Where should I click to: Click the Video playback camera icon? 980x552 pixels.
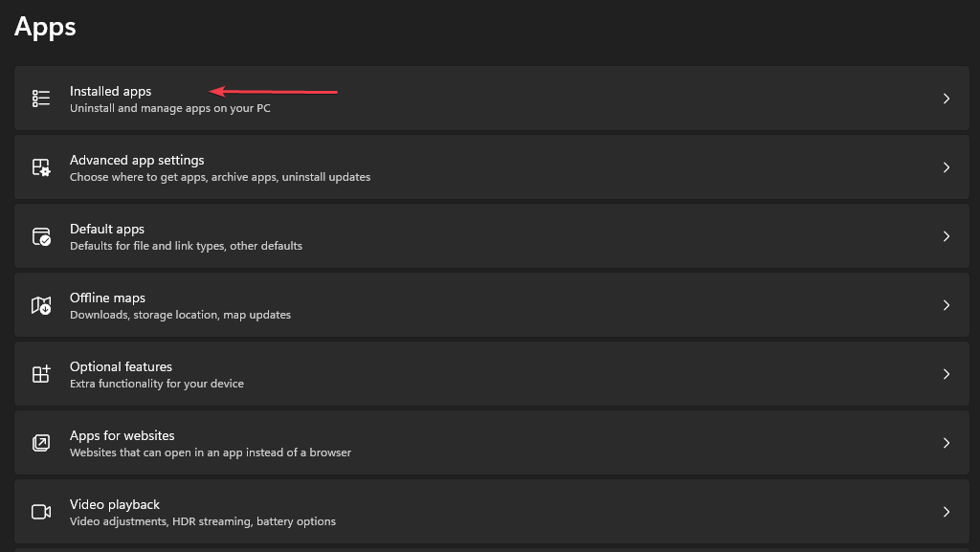(x=40, y=512)
